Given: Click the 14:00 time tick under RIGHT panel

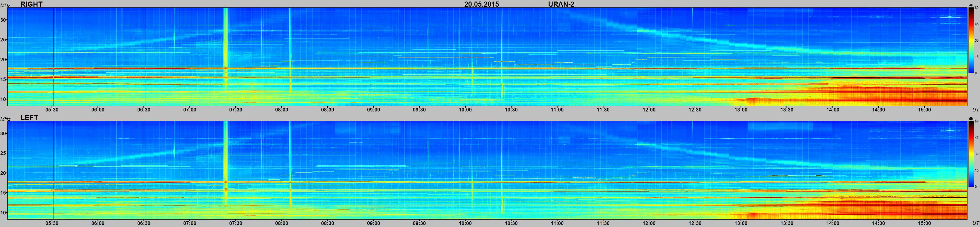Looking at the screenshot, I should tap(832, 110).
